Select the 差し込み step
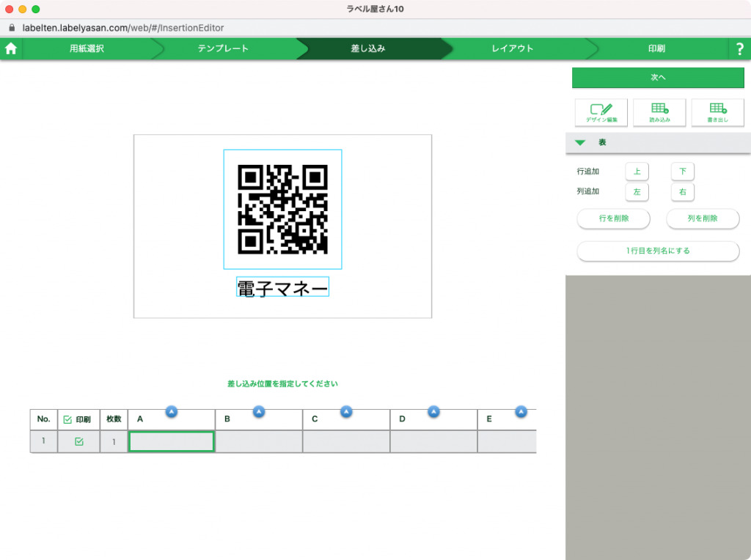751x560 pixels. coord(368,48)
